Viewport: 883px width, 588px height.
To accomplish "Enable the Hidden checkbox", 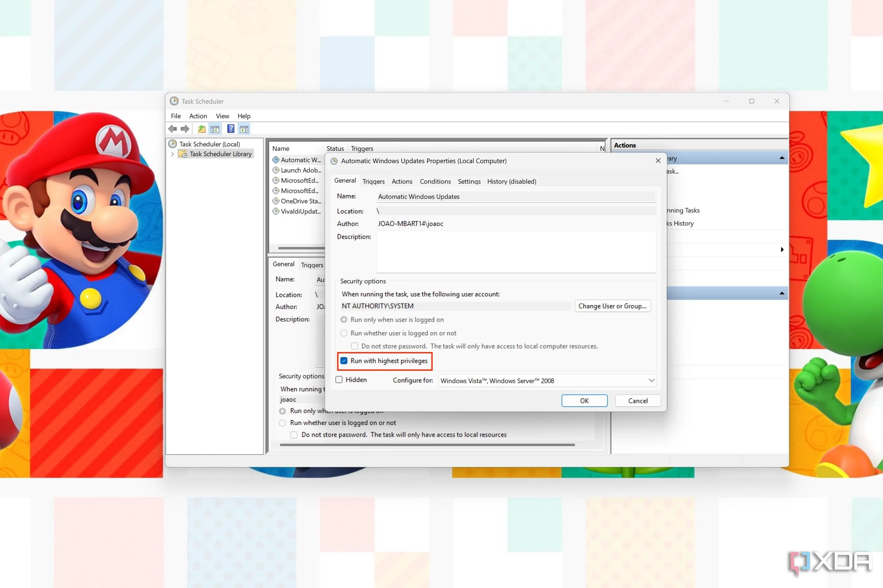I will pos(339,380).
